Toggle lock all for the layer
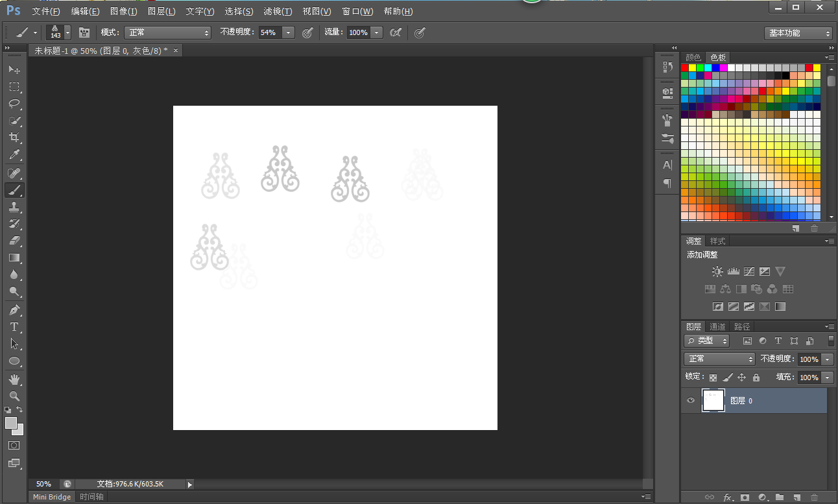The height and width of the screenshot is (504, 838). tap(756, 378)
